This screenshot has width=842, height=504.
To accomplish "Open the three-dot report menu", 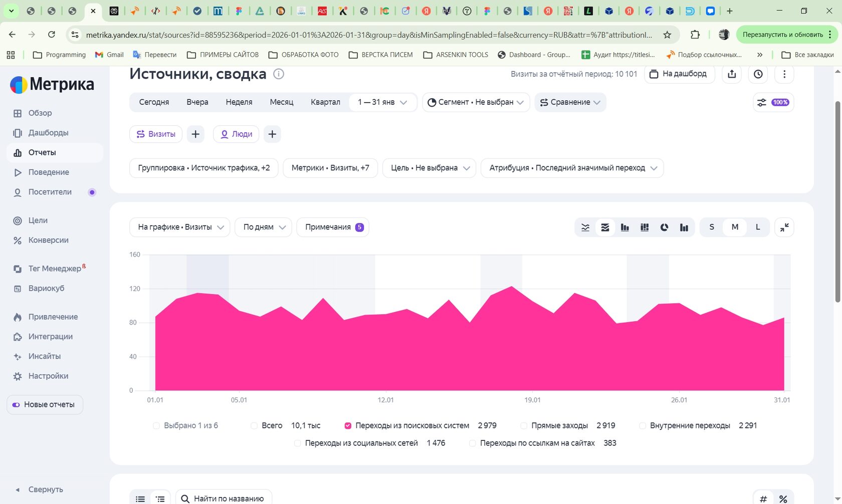I will [x=784, y=74].
